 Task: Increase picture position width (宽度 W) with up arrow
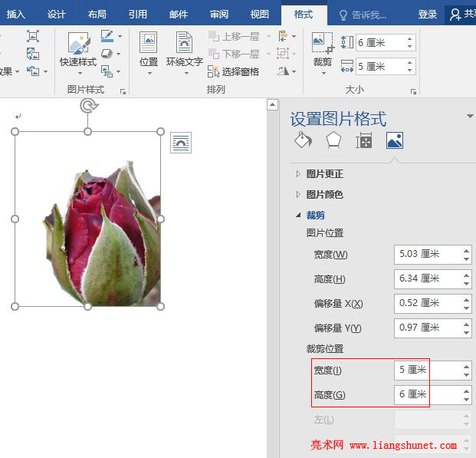pyautogui.click(x=466, y=250)
